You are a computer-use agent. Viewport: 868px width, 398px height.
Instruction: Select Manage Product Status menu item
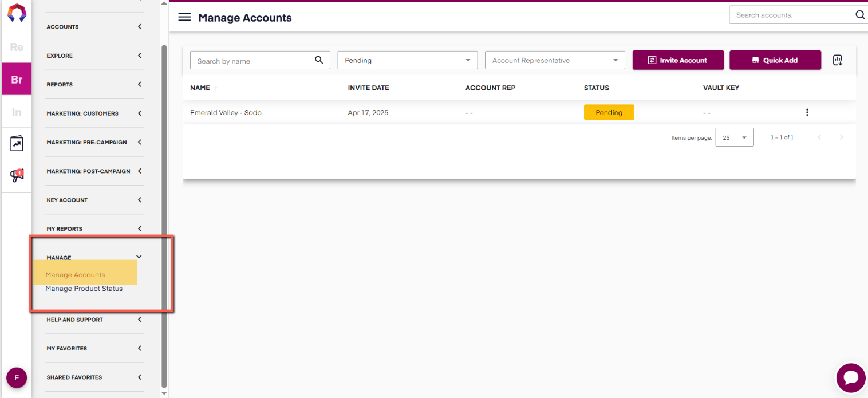[84, 289]
